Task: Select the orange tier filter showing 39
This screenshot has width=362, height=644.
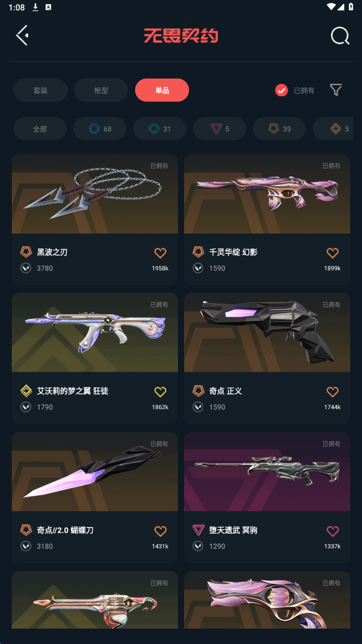Action: pos(279,129)
